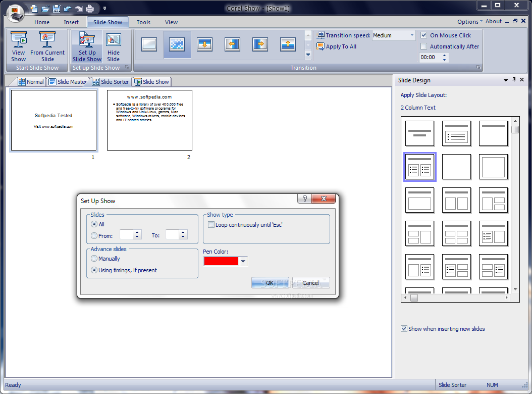Open the Set up Slide Show dialog launcher
Screen dimensions: 532x394
pyautogui.click(x=127, y=67)
